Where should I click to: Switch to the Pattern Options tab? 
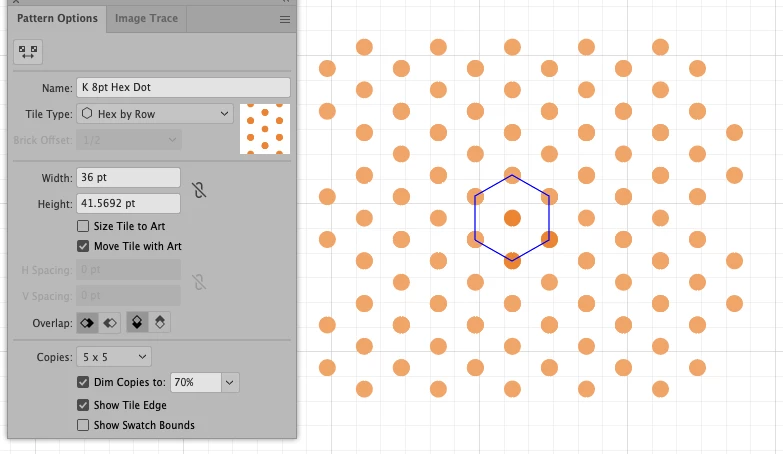[x=57, y=18]
